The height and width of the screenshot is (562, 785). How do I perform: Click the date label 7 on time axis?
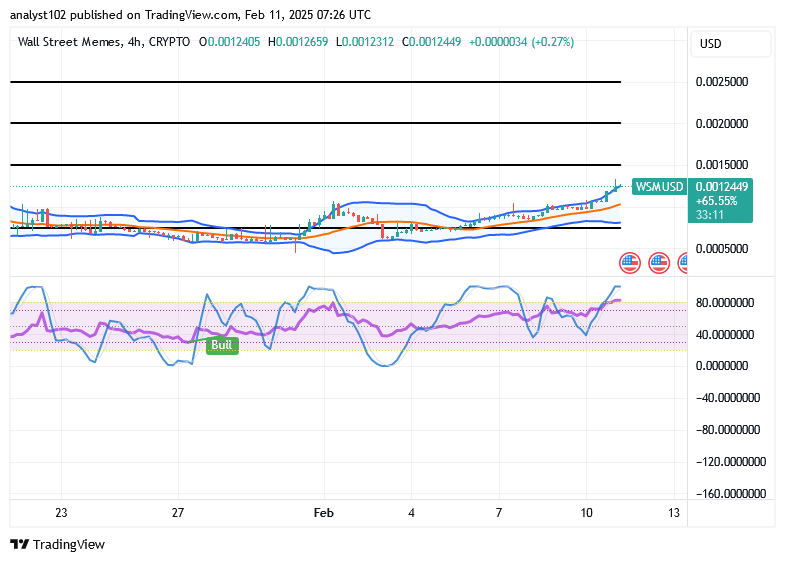tap(499, 513)
